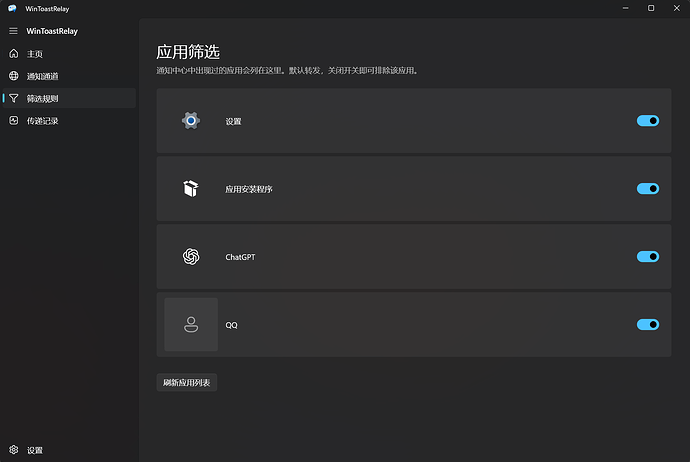Click the ChatGPT app name label
690x462 pixels.
coord(240,257)
